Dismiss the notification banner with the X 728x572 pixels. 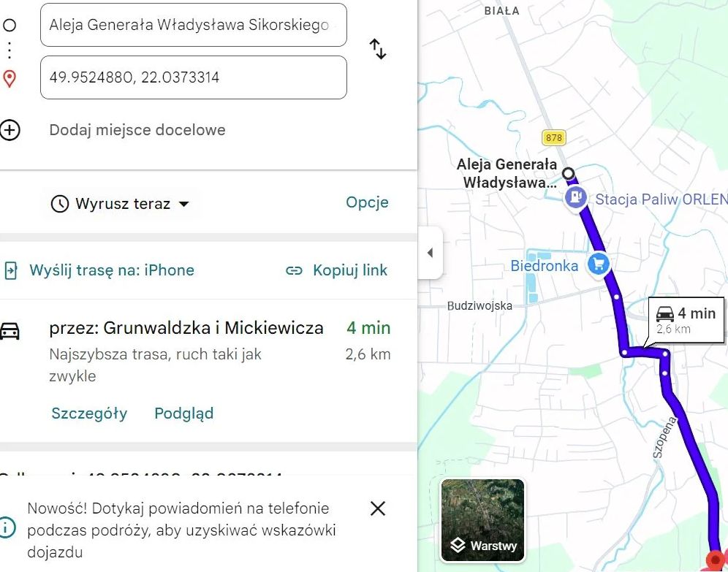click(x=377, y=508)
